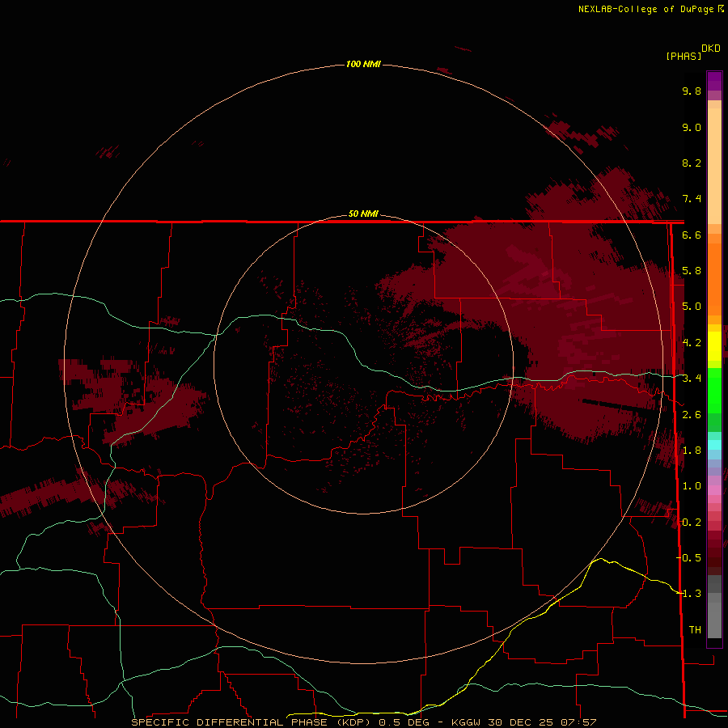Click the DKD units label above the scale

(x=710, y=49)
